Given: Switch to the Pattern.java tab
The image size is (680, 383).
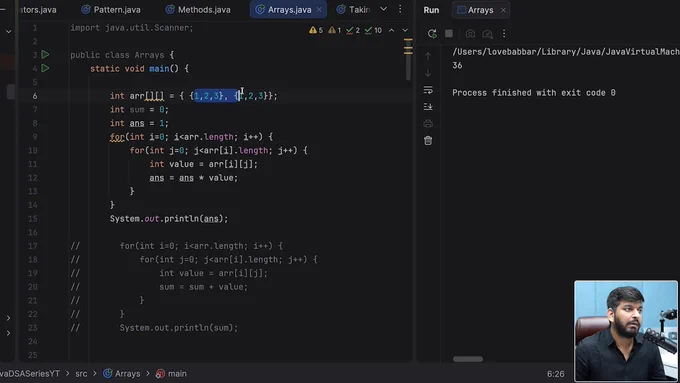Looking at the screenshot, I should pyautogui.click(x=111, y=10).
